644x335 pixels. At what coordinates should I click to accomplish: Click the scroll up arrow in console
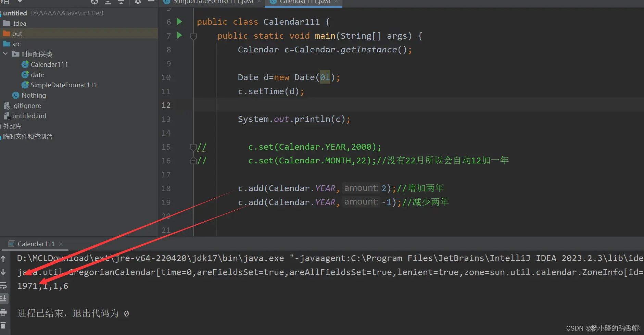tap(3, 259)
